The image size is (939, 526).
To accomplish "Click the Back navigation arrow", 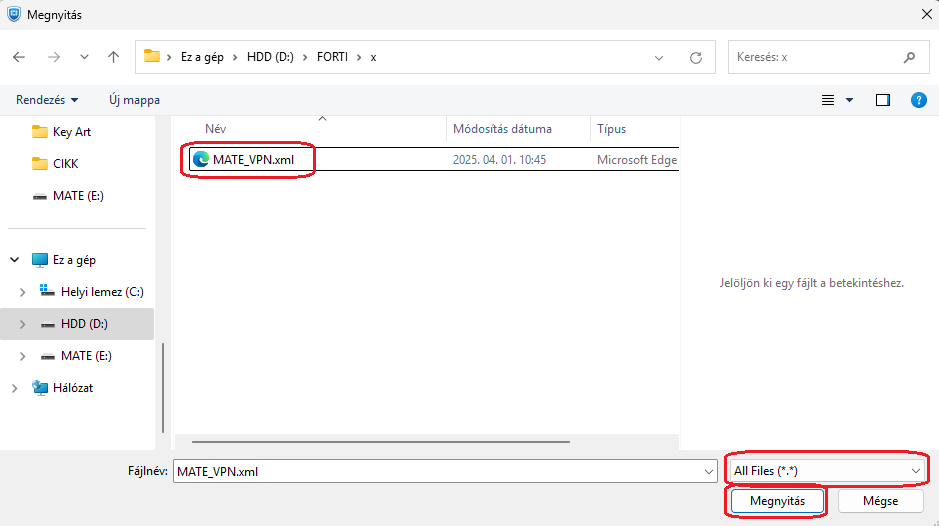I will pyautogui.click(x=19, y=57).
